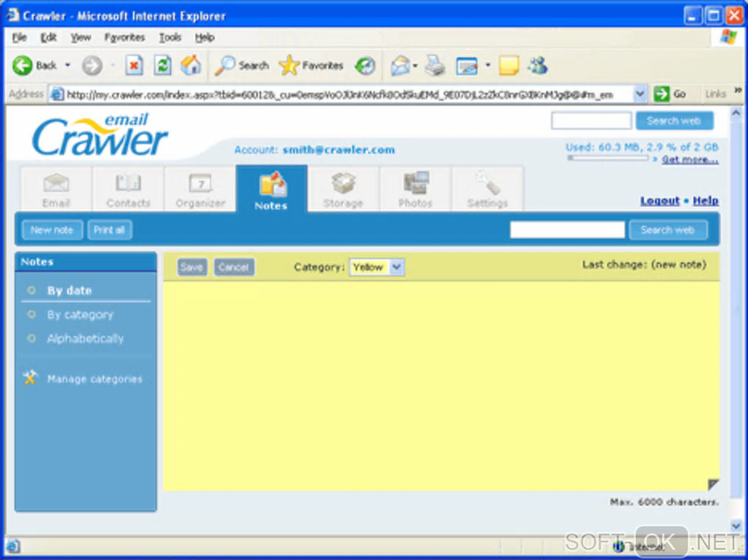The image size is (748, 560).
Task: Select the By category sort option
Action: point(80,315)
